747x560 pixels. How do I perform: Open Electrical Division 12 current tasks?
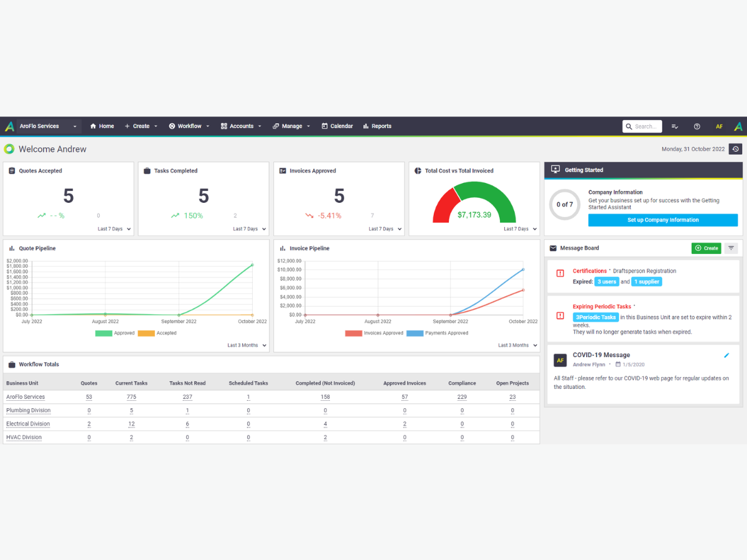pos(131,424)
